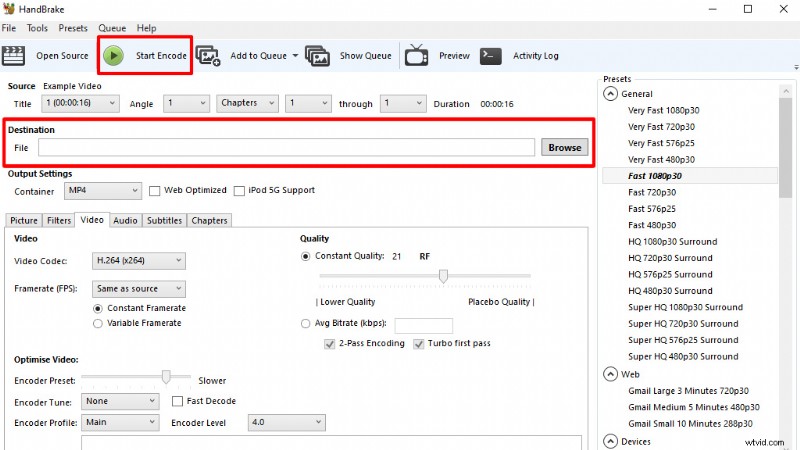The height and width of the screenshot is (450, 800).
Task: Select the Constant Framerate radio button
Action: [x=98, y=309]
